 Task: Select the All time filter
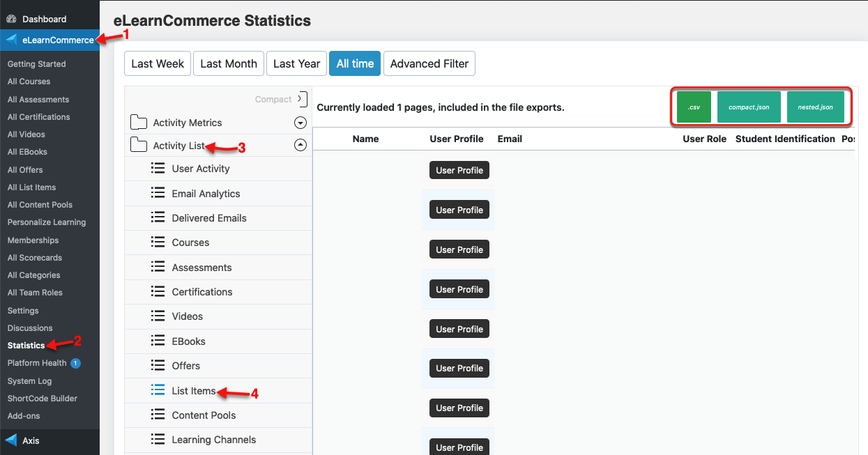tap(355, 63)
